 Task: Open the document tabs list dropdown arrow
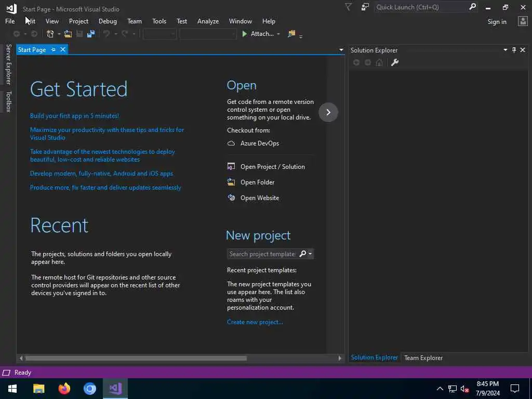pyautogui.click(x=341, y=50)
